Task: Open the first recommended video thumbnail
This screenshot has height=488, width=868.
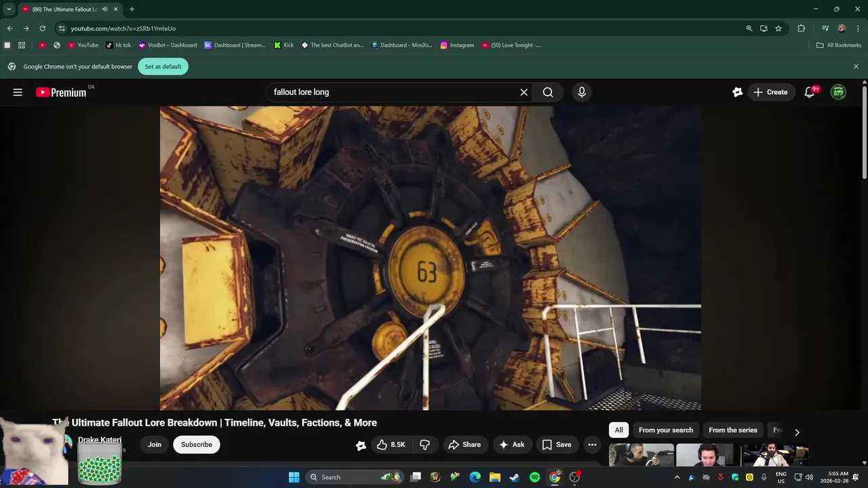Action: click(642, 455)
